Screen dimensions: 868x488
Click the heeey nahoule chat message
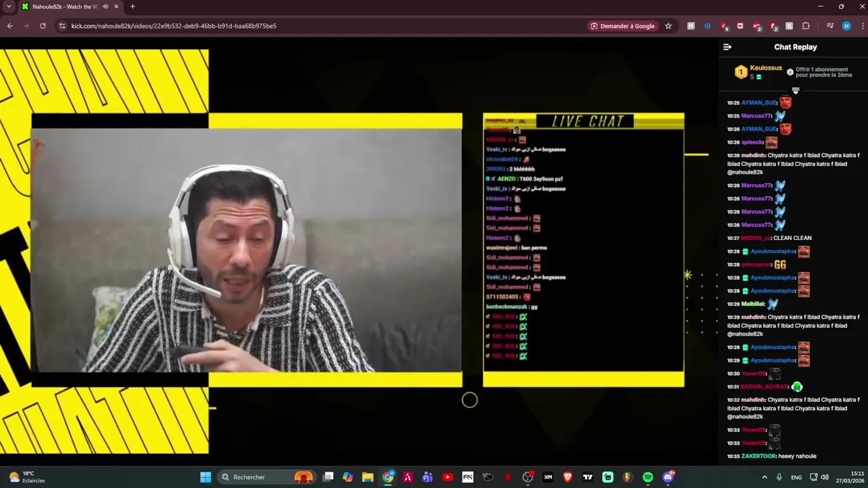click(x=797, y=456)
